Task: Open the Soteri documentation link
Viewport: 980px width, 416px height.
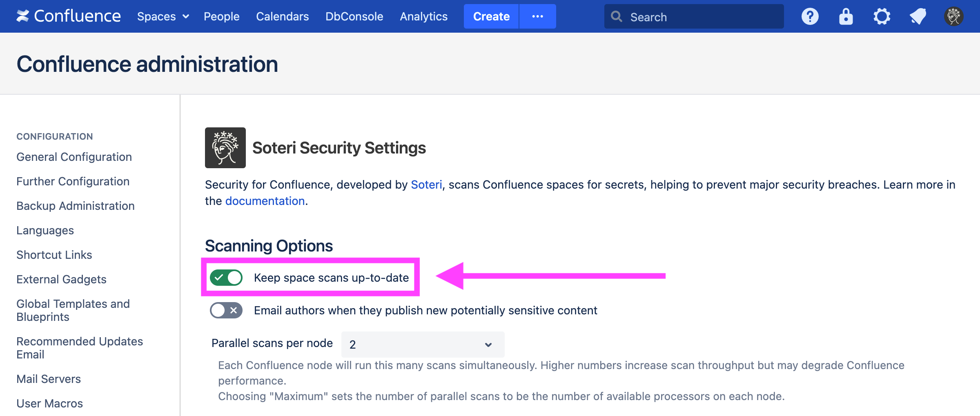Action: coord(265,200)
